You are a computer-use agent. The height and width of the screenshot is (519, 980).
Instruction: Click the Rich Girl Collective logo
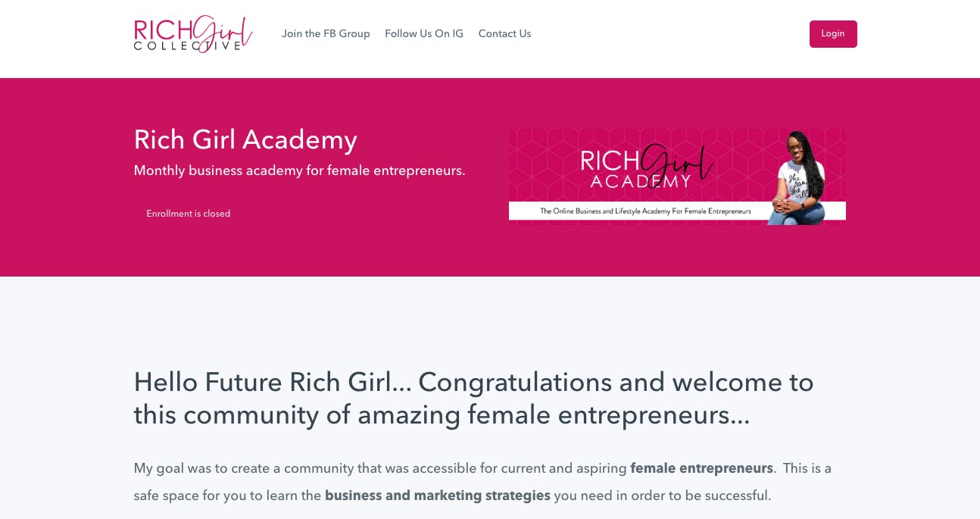193,34
